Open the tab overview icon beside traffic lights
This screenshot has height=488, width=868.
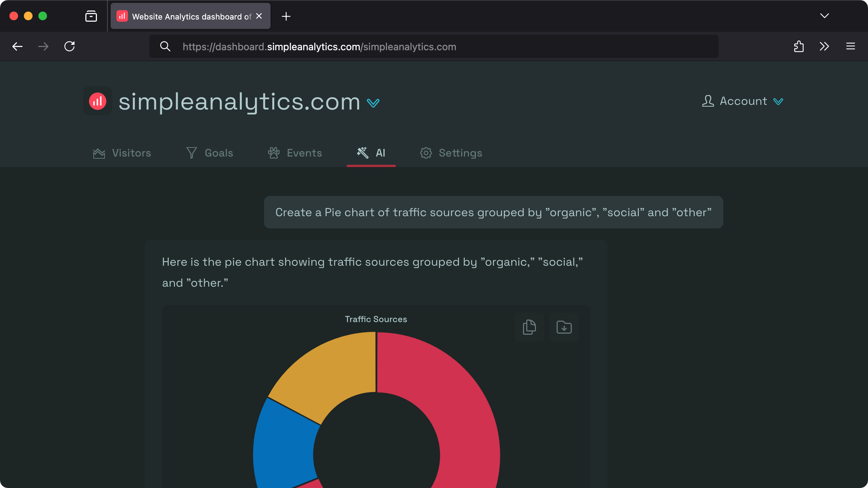click(91, 16)
